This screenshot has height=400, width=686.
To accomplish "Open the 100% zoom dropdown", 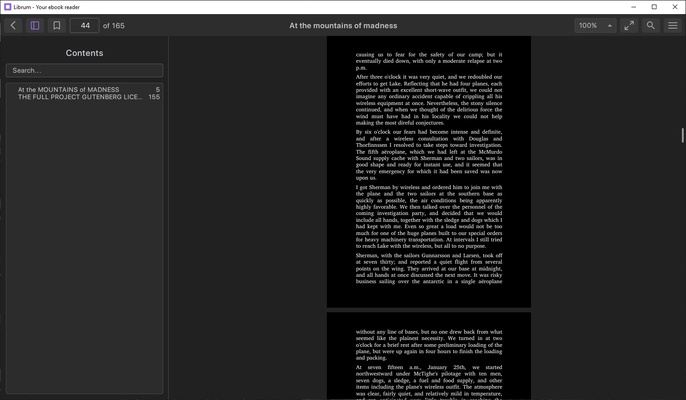I will tap(595, 25).
